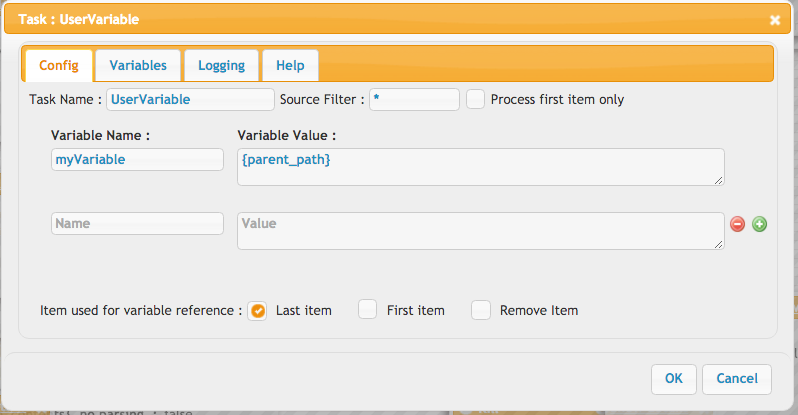Image resolution: width=798 pixels, height=415 pixels.
Task: Tick the Remove Item checkbox
Action: [x=480, y=310]
